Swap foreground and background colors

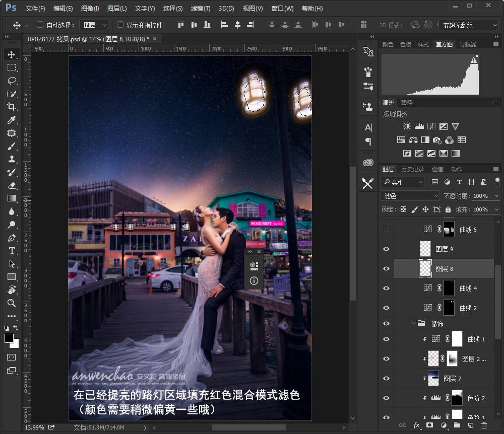tap(16, 328)
